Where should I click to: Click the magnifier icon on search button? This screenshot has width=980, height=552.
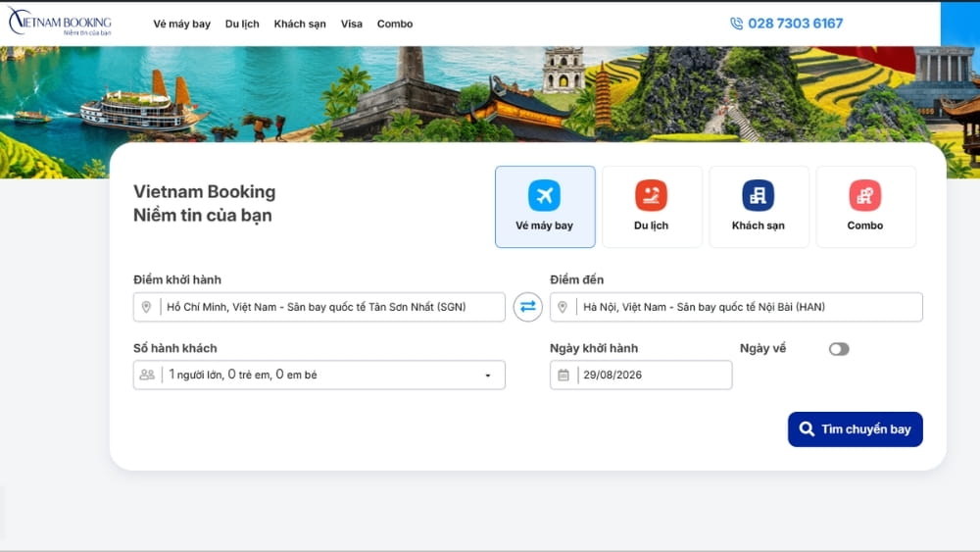coord(807,429)
